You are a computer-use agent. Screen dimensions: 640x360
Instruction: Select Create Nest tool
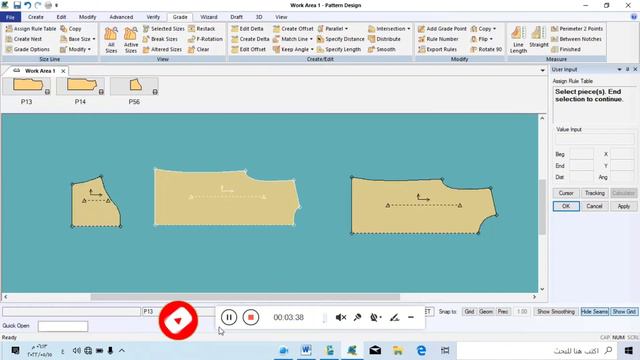tap(24, 39)
